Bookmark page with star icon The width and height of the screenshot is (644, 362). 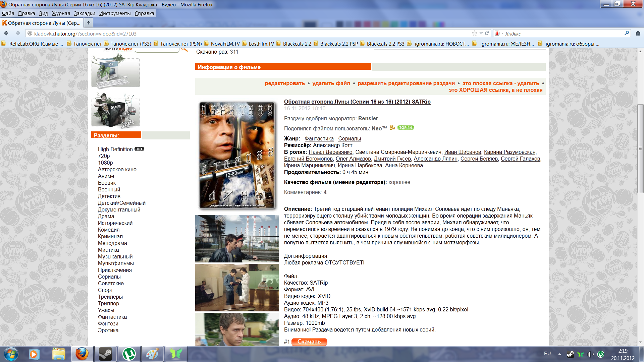coord(474,33)
